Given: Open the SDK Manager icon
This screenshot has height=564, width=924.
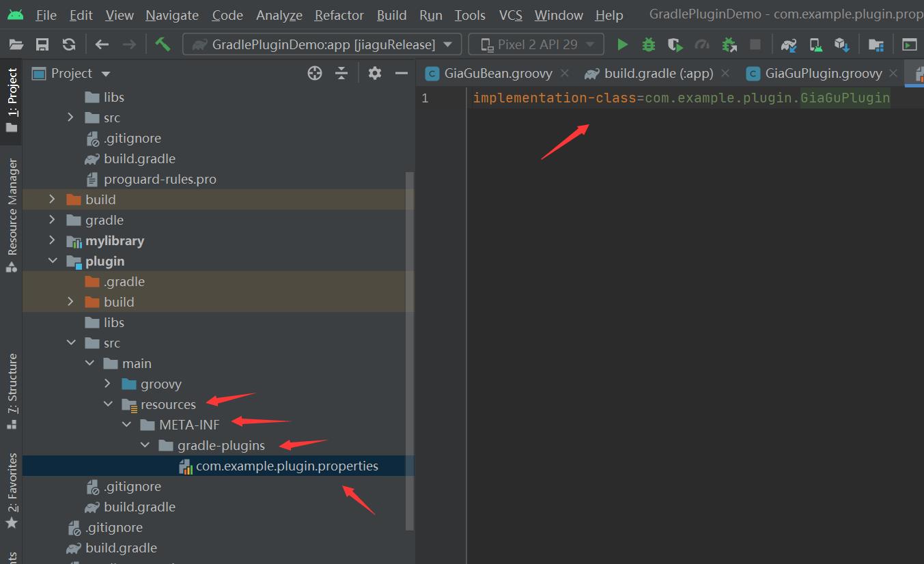Looking at the screenshot, I should [x=841, y=44].
